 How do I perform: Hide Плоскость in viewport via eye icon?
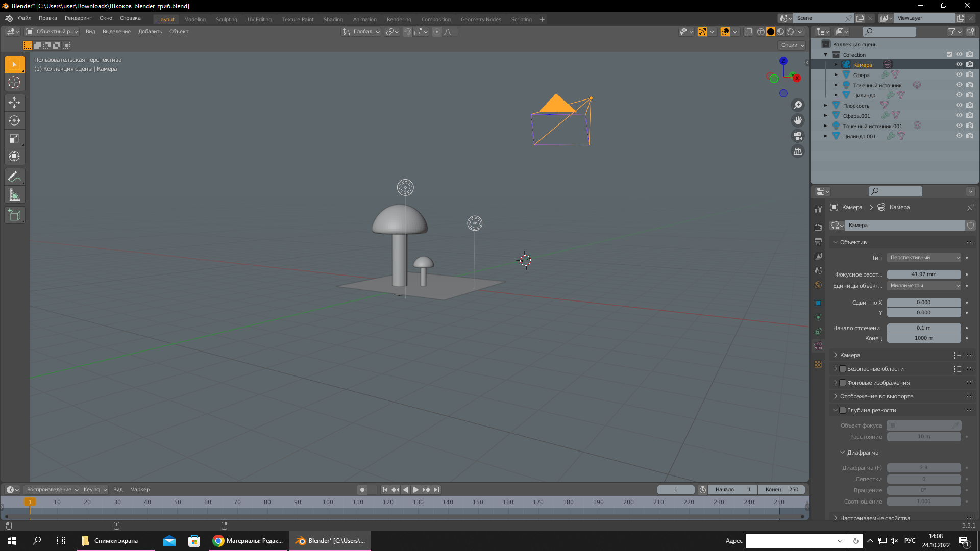(x=959, y=105)
